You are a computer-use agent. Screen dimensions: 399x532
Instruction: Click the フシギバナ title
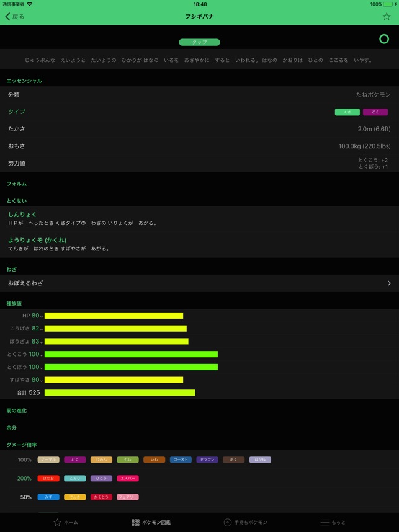point(199,16)
